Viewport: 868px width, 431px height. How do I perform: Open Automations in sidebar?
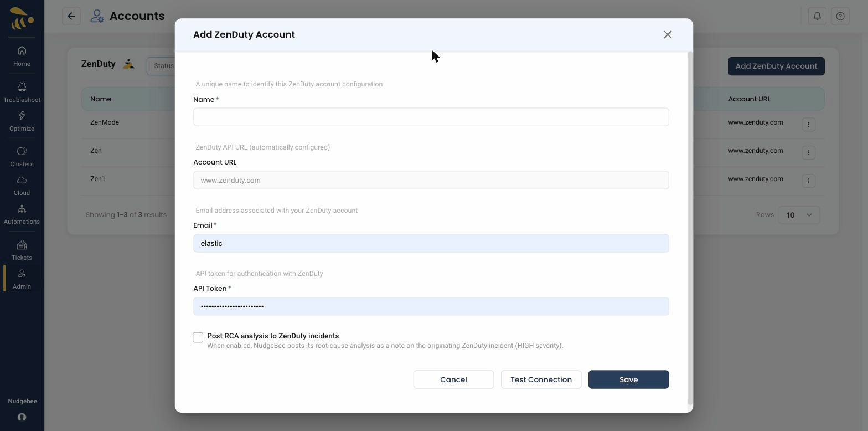(22, 214)
